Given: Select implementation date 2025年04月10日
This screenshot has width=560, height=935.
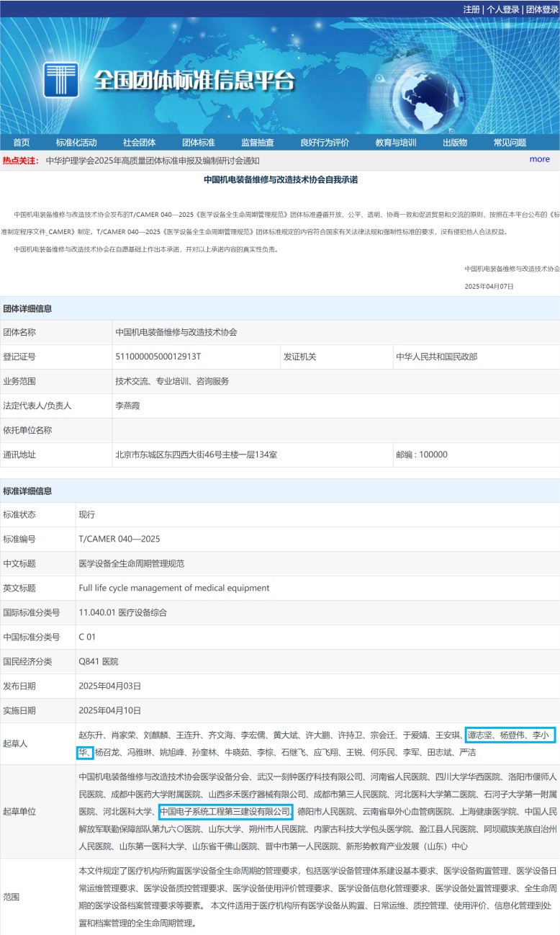Looking at the screenshot, I should coord(110,710).
